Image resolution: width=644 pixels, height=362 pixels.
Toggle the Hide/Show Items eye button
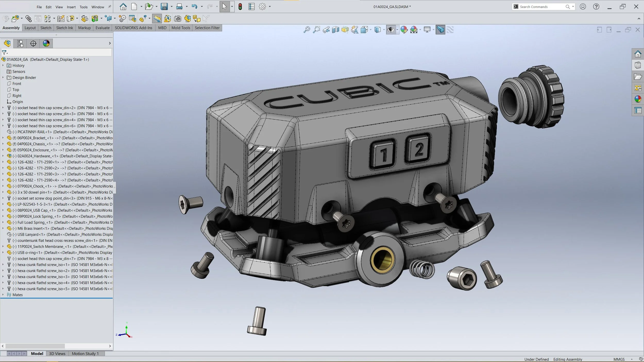391,30
